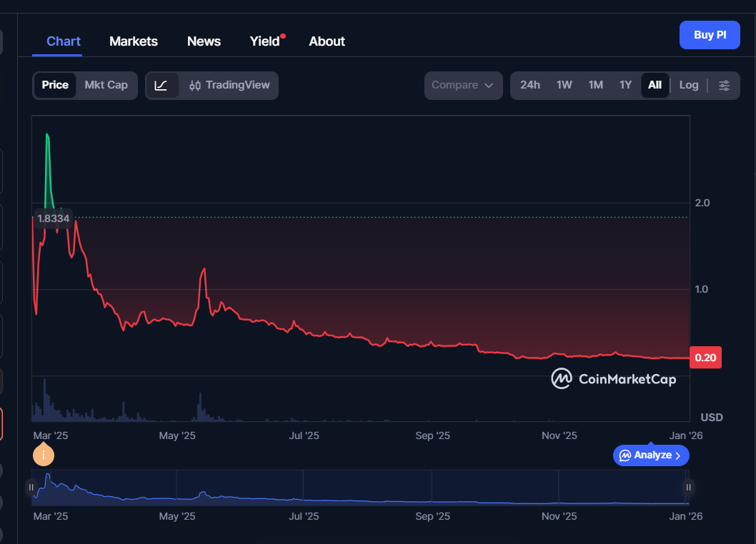Click the orange info droplet icon below the chart

click(x=44, y=455)
